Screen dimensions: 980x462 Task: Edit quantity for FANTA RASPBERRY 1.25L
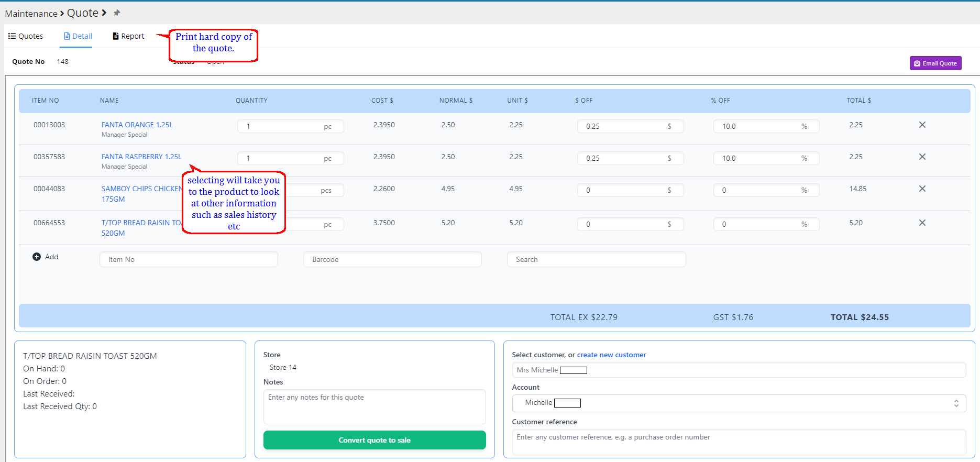click(x=290, y=158)
